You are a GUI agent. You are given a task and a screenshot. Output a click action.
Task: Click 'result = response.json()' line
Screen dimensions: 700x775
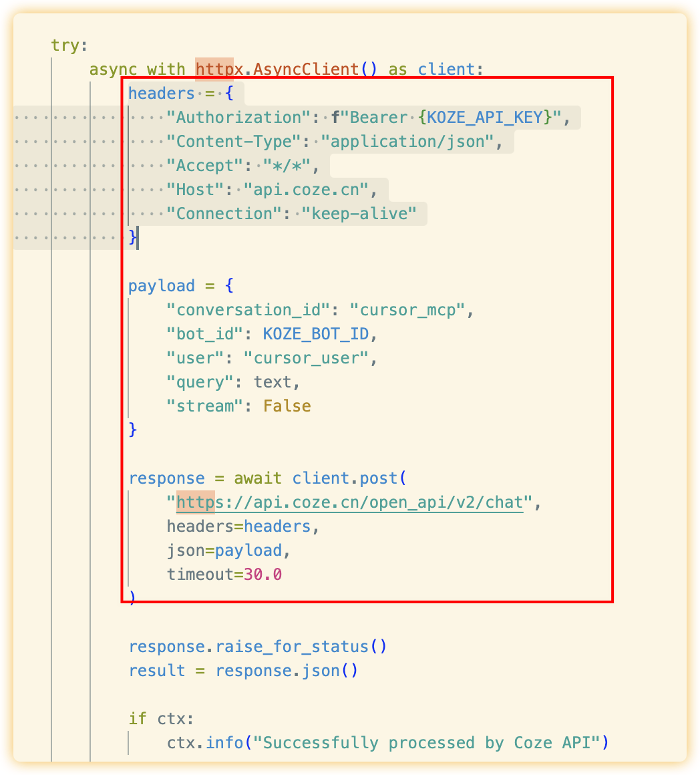pyautogui.click(x=243, y=671)
